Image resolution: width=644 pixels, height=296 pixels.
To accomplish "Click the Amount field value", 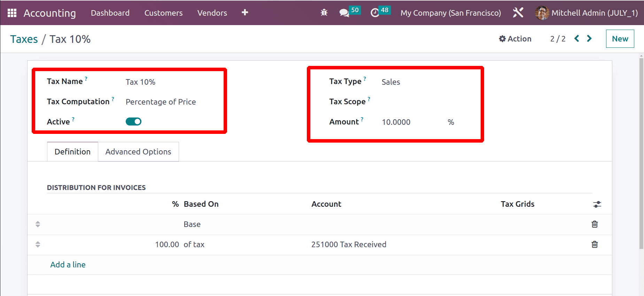I will coord(396,122).
